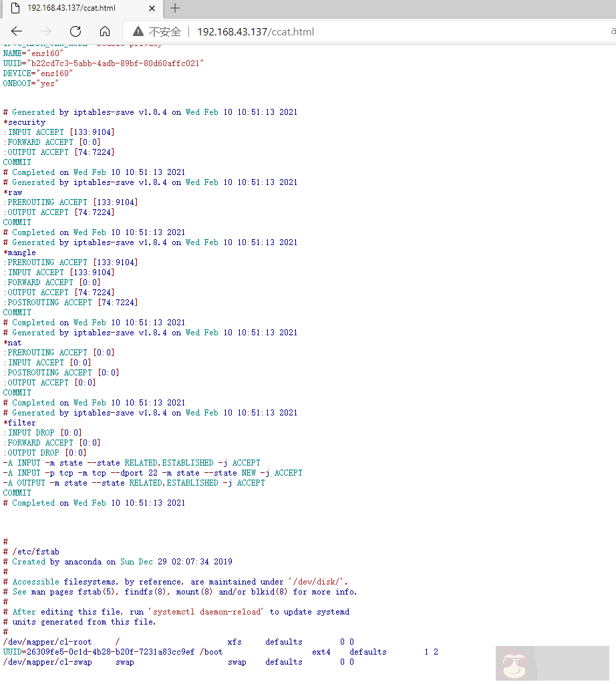This screenshot has width=616, height=684.
Task: Go to the browser home page
Action: click(105, 31)
